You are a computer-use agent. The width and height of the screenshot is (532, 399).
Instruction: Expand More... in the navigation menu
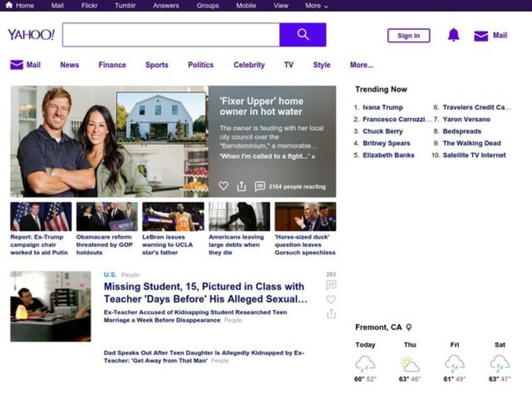pos(361,65)
